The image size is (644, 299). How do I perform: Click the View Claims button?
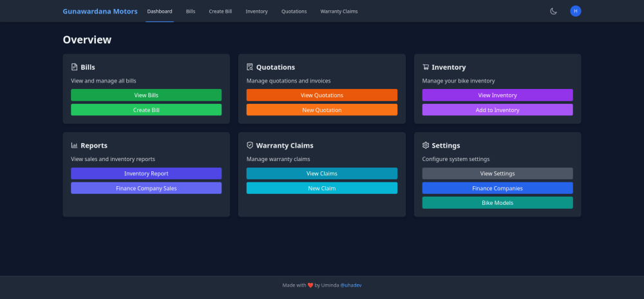pos(322,173)
